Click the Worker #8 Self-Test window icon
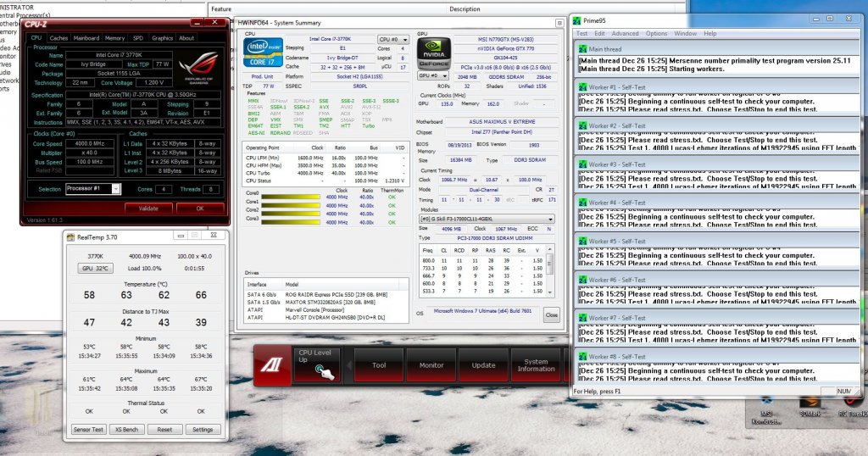 [582, 357]
